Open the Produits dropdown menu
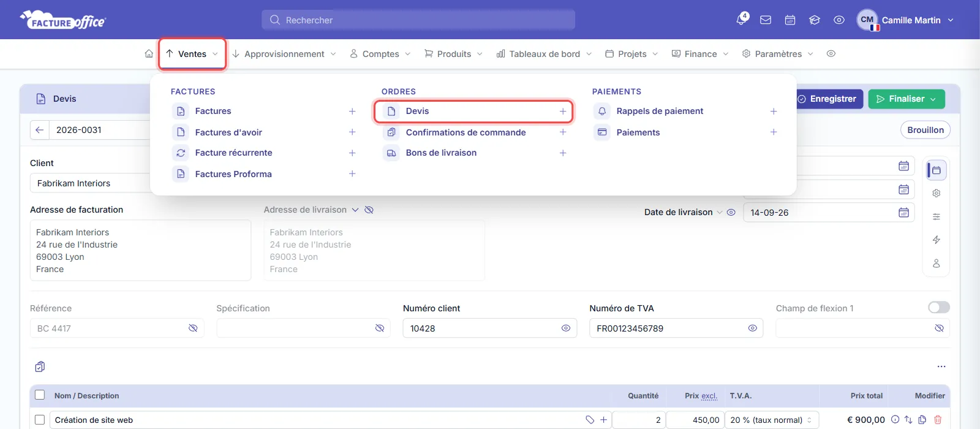 point(454,54)
